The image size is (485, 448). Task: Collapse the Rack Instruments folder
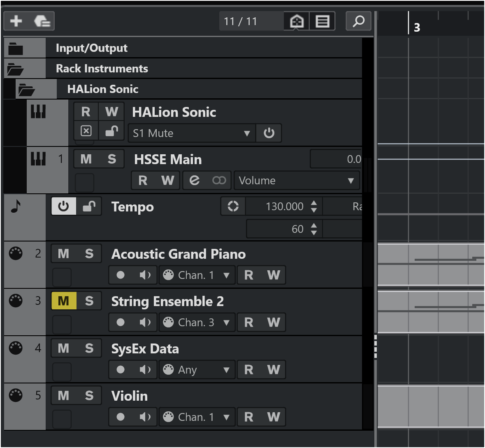(x=15, y=69)
